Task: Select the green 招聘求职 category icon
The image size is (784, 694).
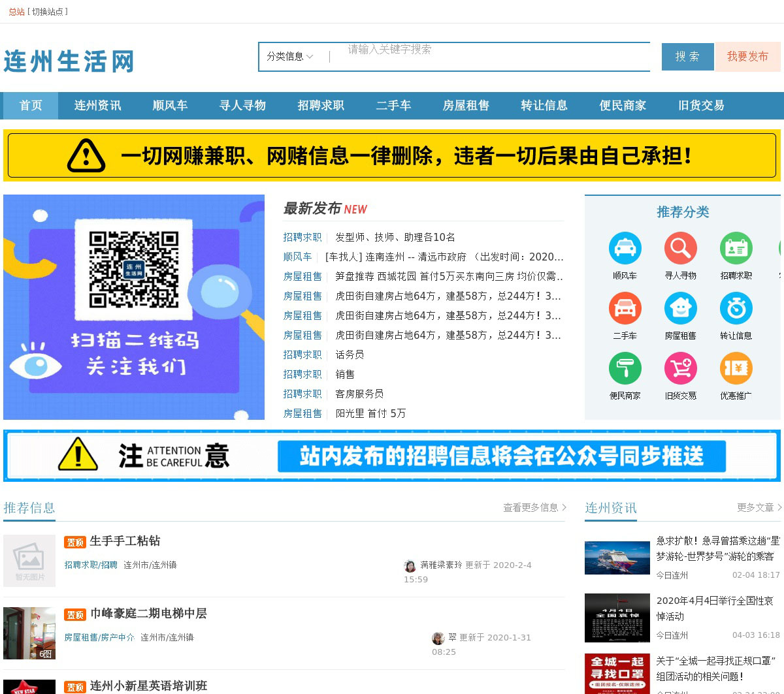Action: 736,249
